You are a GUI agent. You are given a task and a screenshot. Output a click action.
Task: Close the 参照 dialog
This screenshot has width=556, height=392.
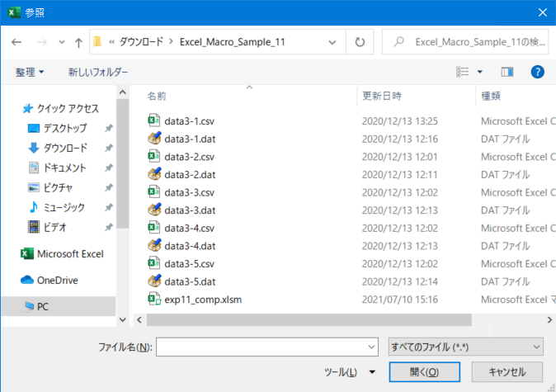click(x=542, y=12)
